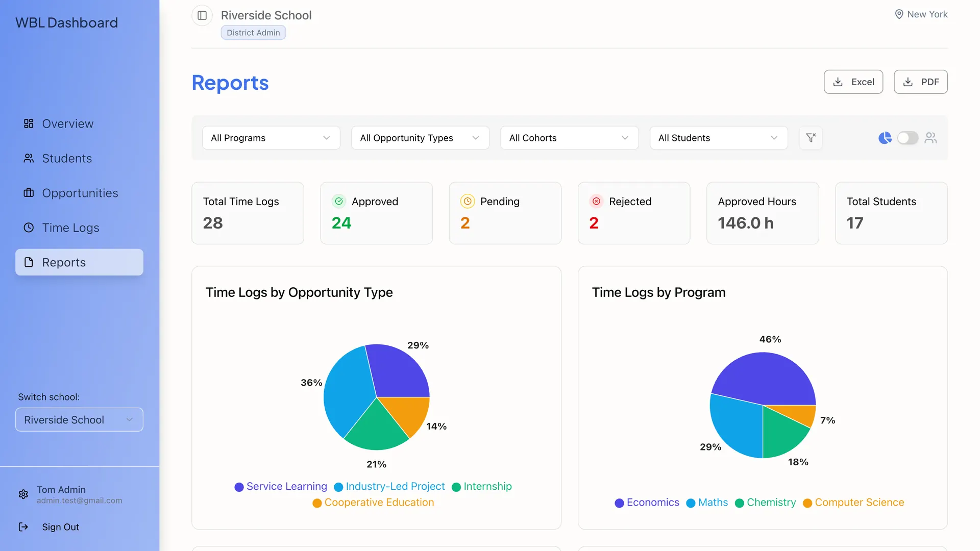Screen dimensions: 980x551
Task: Click the clear filters funnel icon
Action: 811,138
